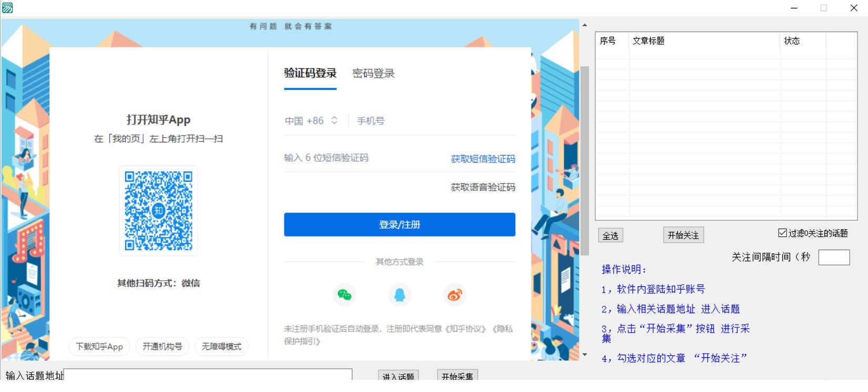Focus the 手机号 phone number field

[436, 121]
